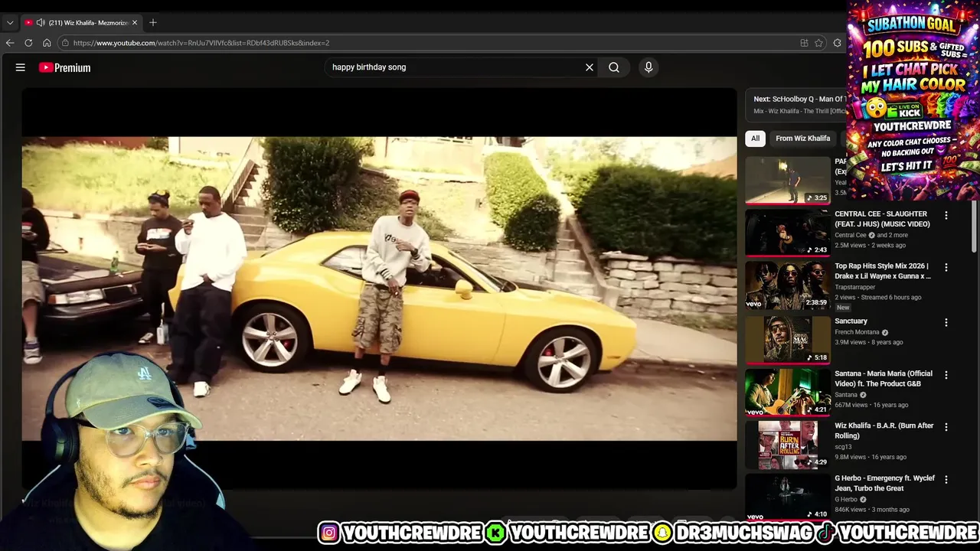Click the sidebar vertical scrollbar
This screenshot has height=551, width=980.
tap(975, 226)
